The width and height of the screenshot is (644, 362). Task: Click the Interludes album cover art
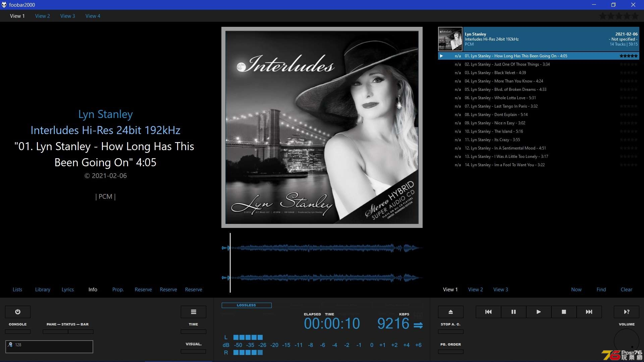(322, 127)
